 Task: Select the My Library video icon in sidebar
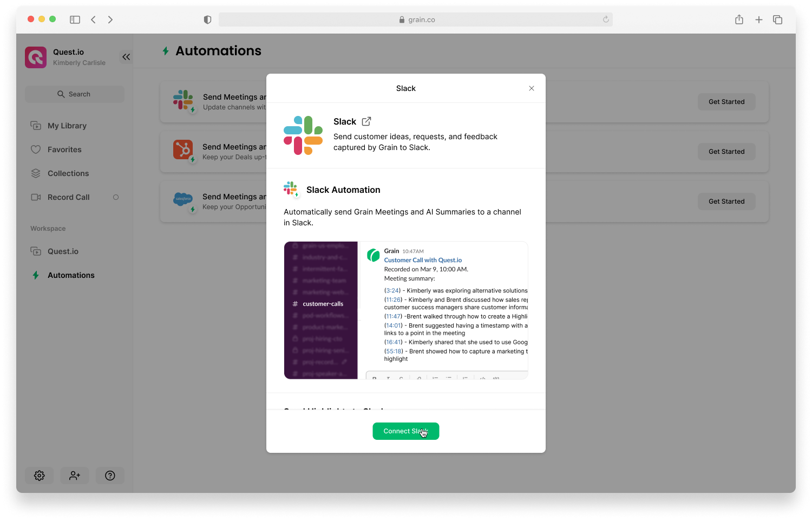[x=36, y=125]
